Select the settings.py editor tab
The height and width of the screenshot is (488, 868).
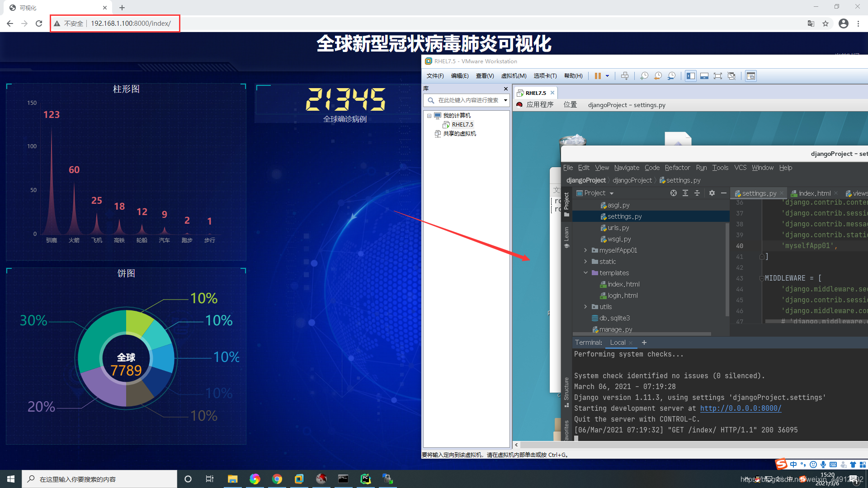coord(756,192)
